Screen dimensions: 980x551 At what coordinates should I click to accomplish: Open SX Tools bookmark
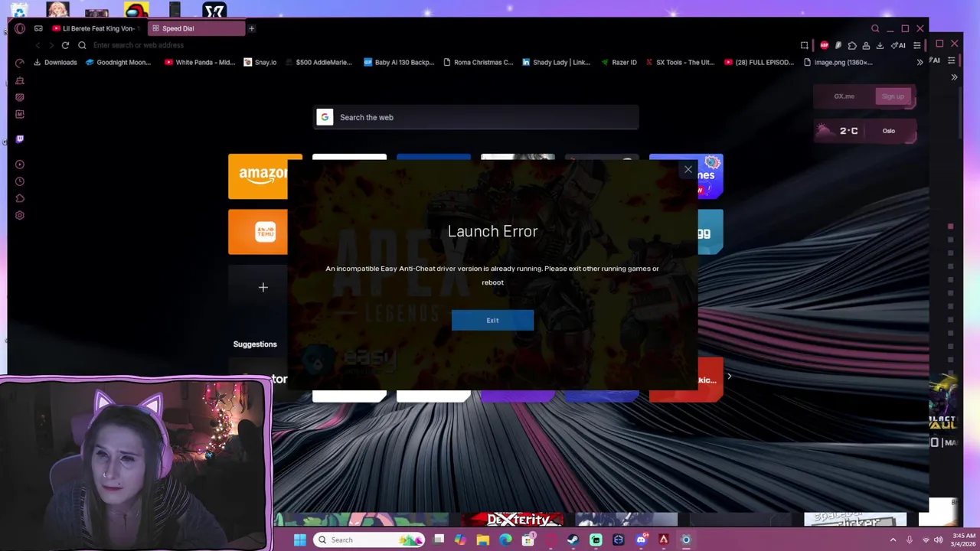point(680,62)
